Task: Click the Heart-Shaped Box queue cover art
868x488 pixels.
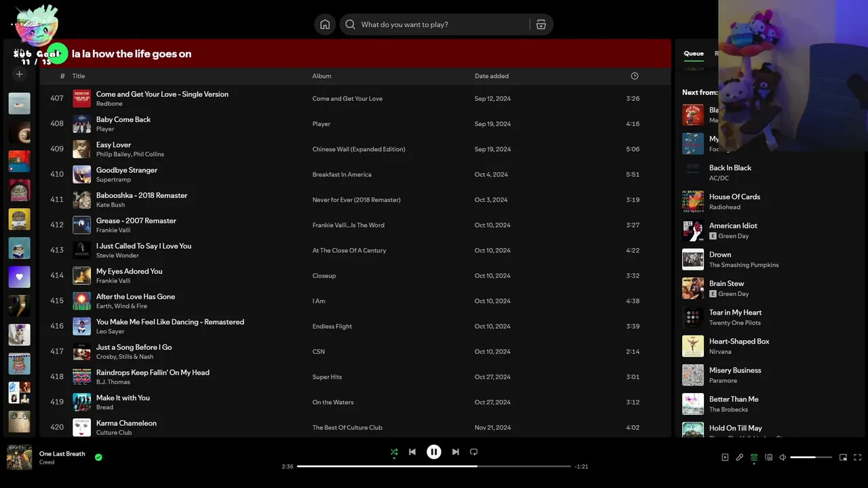Action: point(693,346)
